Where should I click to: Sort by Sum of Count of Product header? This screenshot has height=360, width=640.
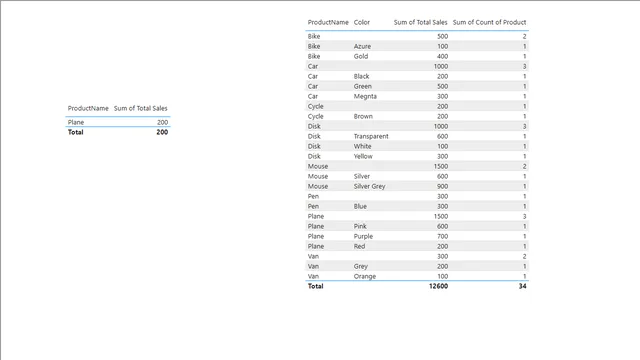click(x=489, y=22)
